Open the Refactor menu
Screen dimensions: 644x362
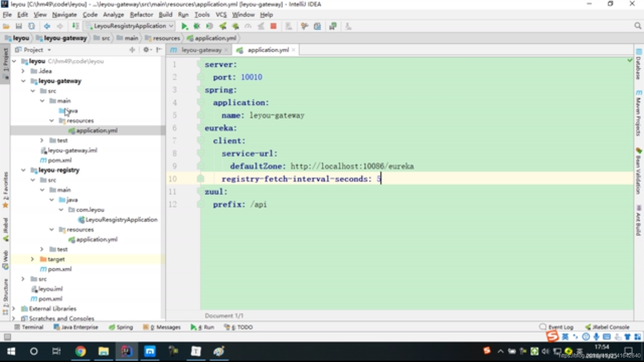141,15
